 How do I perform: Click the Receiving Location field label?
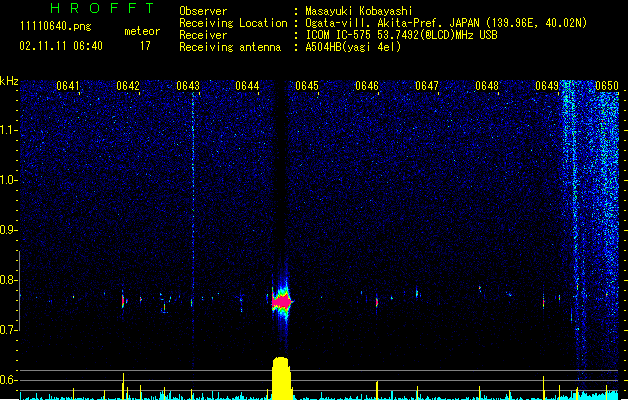233,23
